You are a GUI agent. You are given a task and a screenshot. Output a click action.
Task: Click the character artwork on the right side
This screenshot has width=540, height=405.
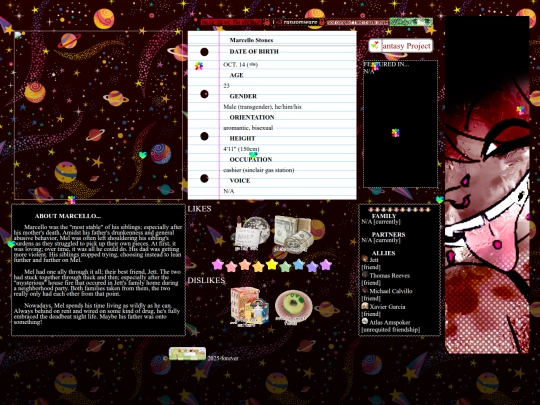[487, 185]
